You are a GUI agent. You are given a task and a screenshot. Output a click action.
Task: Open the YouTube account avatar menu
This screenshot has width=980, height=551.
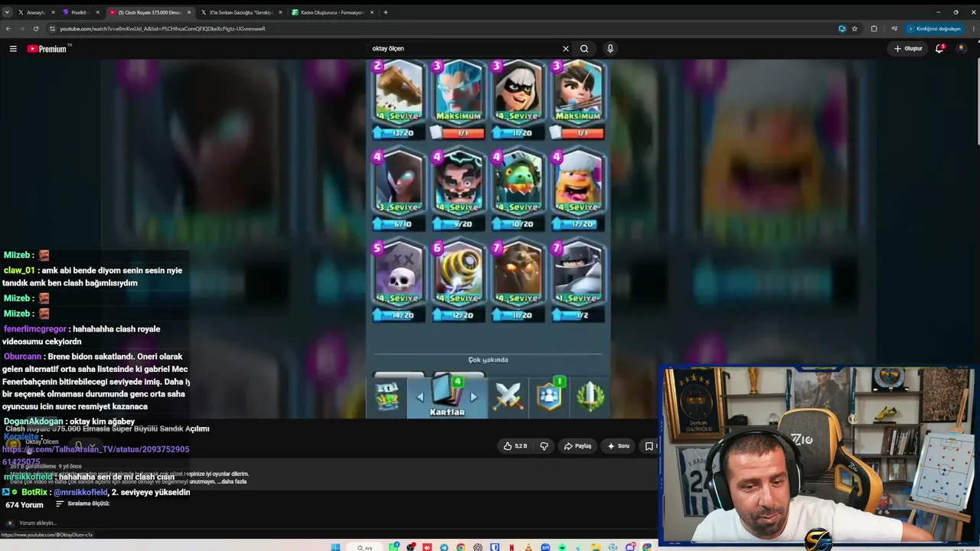(961, 49)
